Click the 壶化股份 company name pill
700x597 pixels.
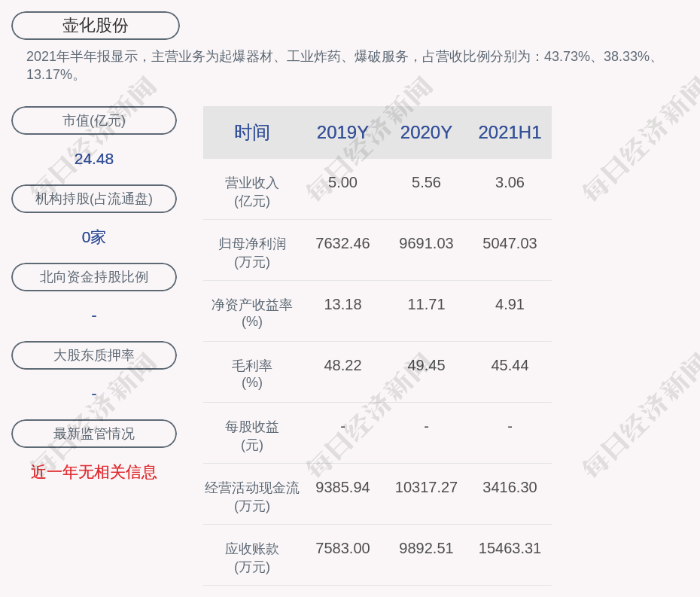point(96,26)
